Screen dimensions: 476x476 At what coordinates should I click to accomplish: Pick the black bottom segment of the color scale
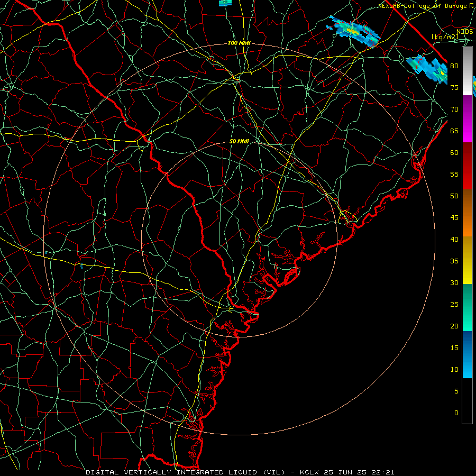(467, 400)
